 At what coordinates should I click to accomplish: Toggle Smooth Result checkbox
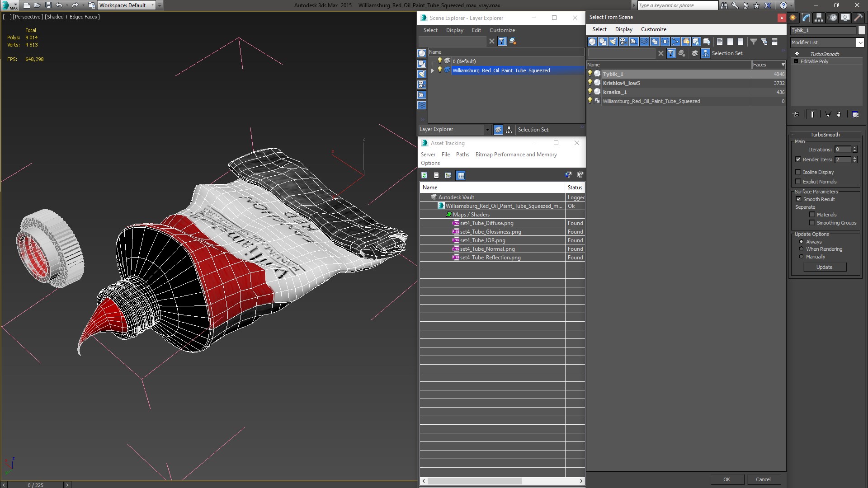pyautogui.click(x=798, y=199)
